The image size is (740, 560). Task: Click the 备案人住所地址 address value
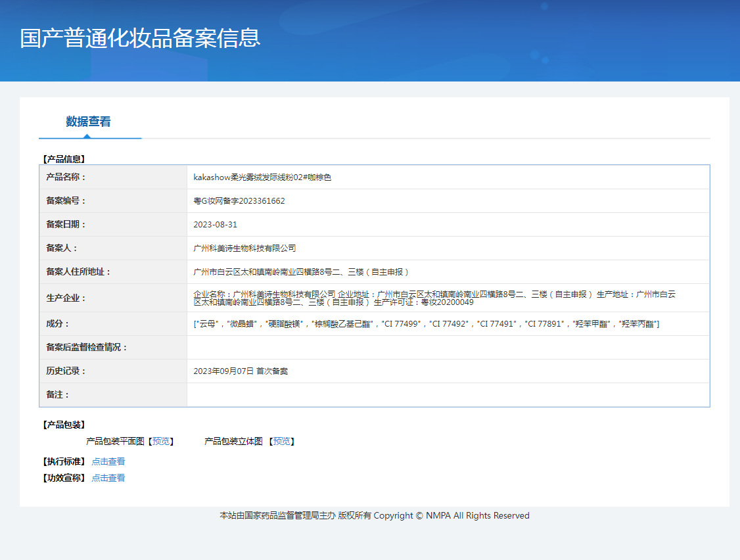point(302,272)
